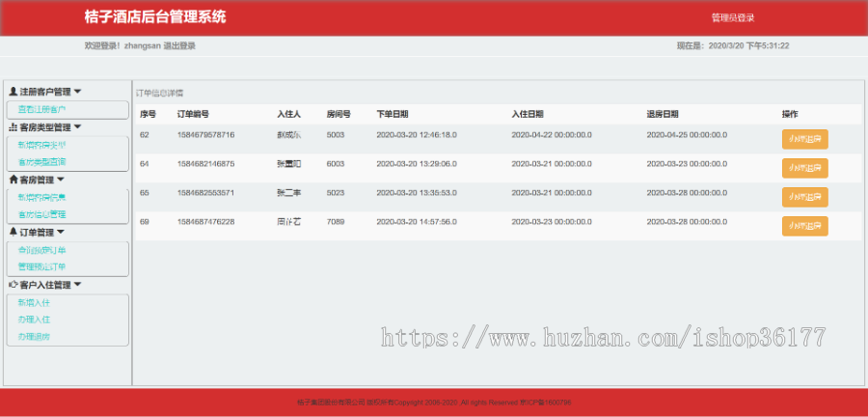Click the 房间号 column header
This screenshot has height=417, width=868.
coord(339,114)
